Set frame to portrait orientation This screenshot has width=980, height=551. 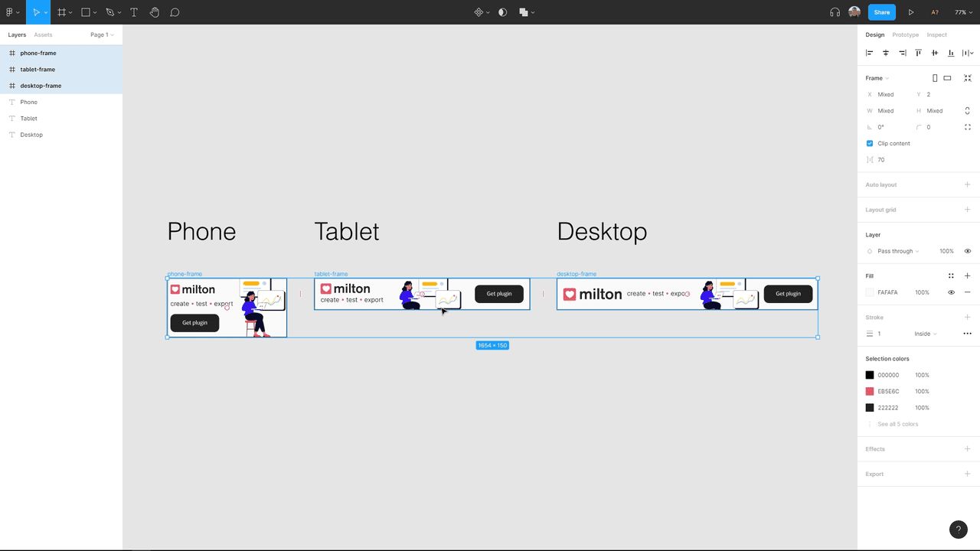935,78
